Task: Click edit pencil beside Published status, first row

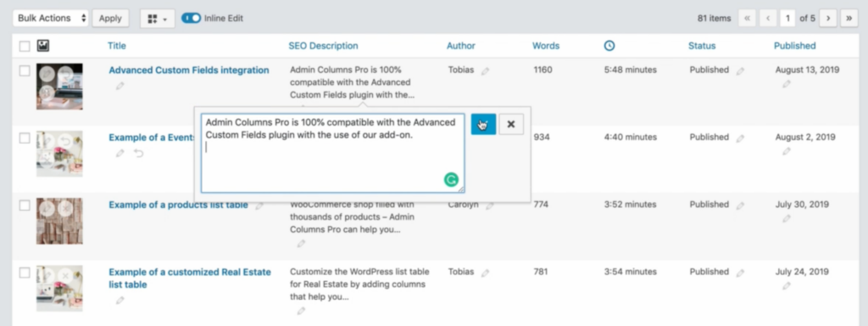Action: (741, 71)
